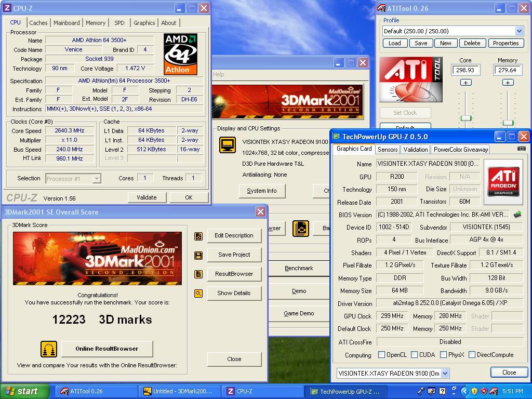
Task: Click the Properties button in ATITool
Action: (x=506, y=43)
